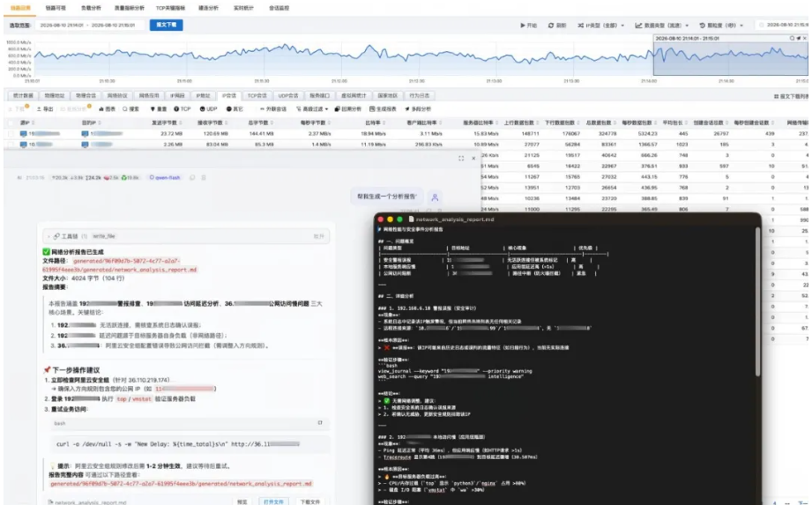Click the delete icon beside the AI message stats
The height and width of the screenshot is (505, 812).
tap(204, 177)
